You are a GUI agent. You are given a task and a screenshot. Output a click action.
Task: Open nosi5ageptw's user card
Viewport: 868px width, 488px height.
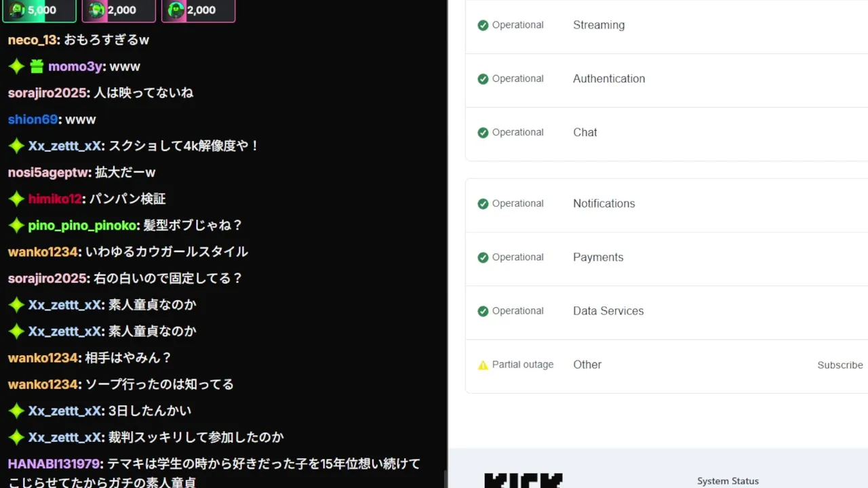pyautogui.click(x=48, y=172)
